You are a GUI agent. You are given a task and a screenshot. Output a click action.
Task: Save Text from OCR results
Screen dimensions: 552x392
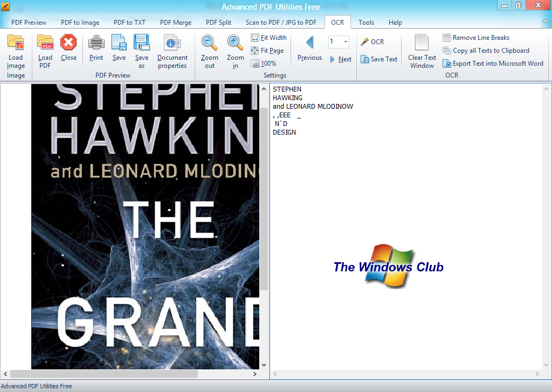tap(379, 59)
